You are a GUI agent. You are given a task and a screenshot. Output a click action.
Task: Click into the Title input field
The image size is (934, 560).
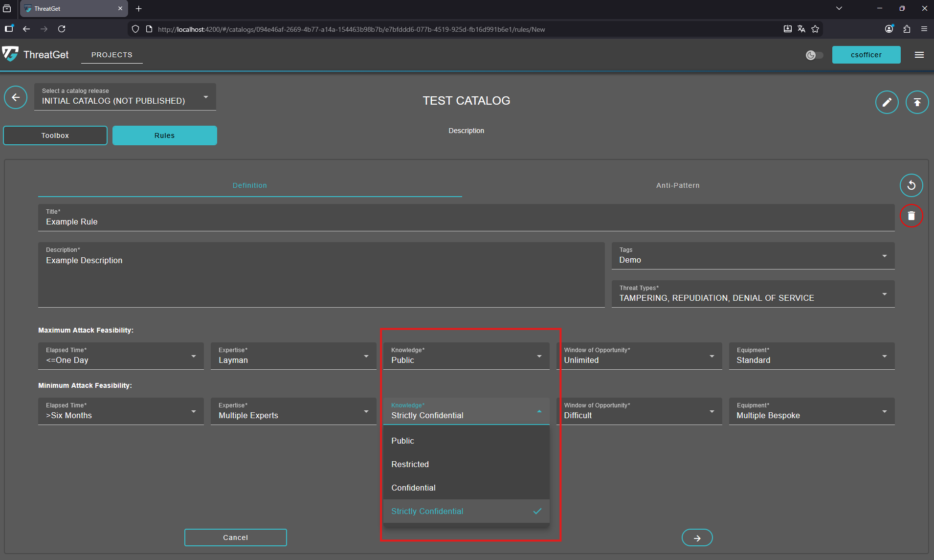point(466,222)
